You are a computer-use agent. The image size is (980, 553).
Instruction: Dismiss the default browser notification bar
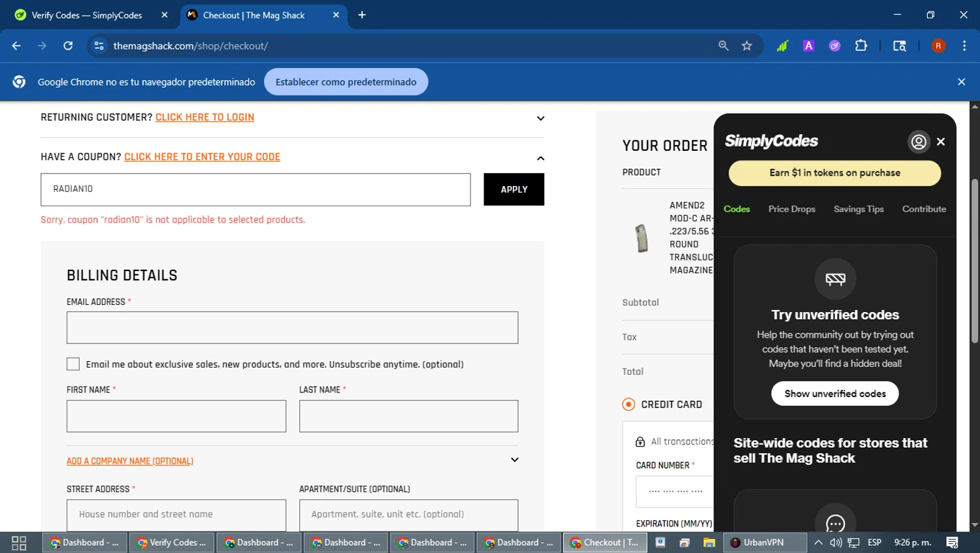961,82
